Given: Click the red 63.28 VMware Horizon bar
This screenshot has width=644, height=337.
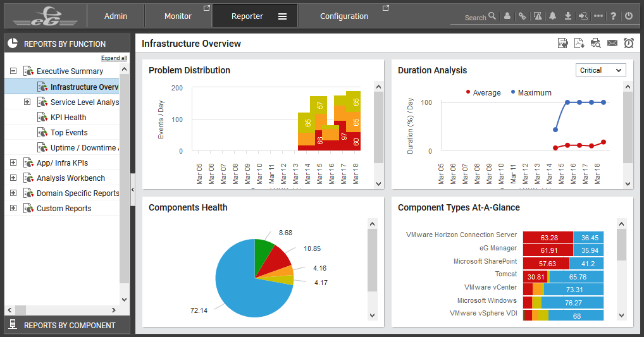Looking at the screenshot, I should [548, 238].
